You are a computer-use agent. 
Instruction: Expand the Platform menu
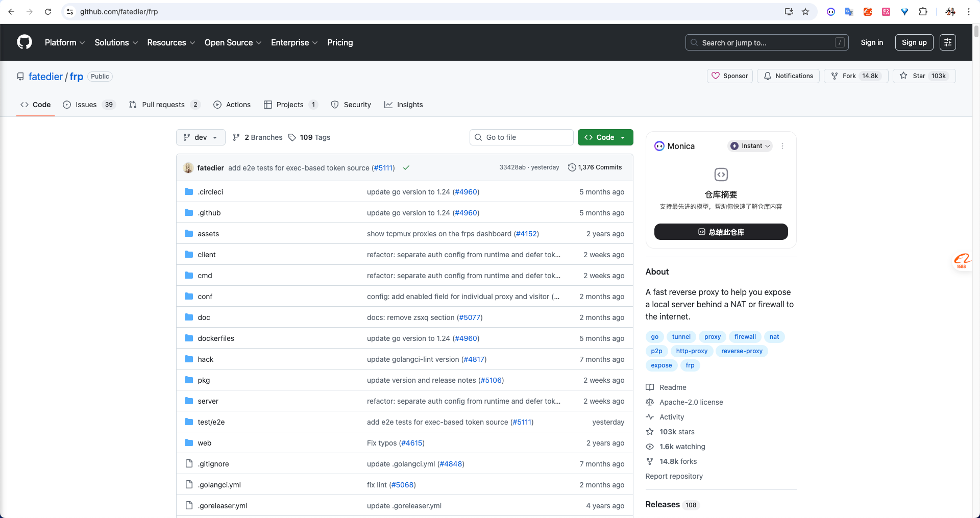(65, 42)
